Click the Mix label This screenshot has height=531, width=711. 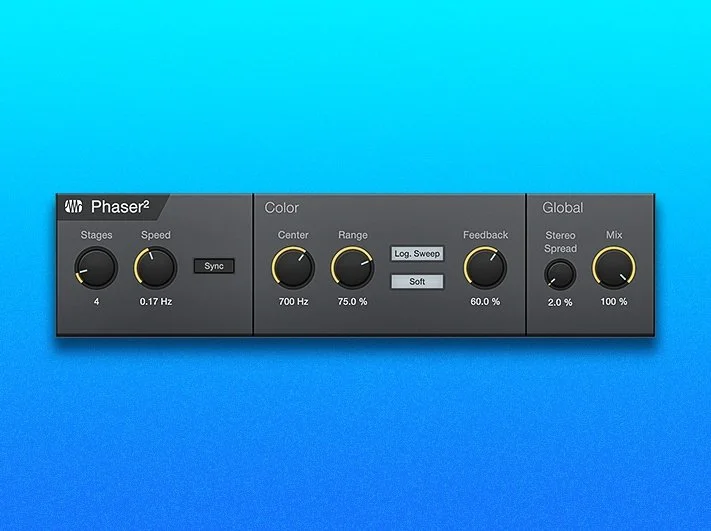pos(614,235)
